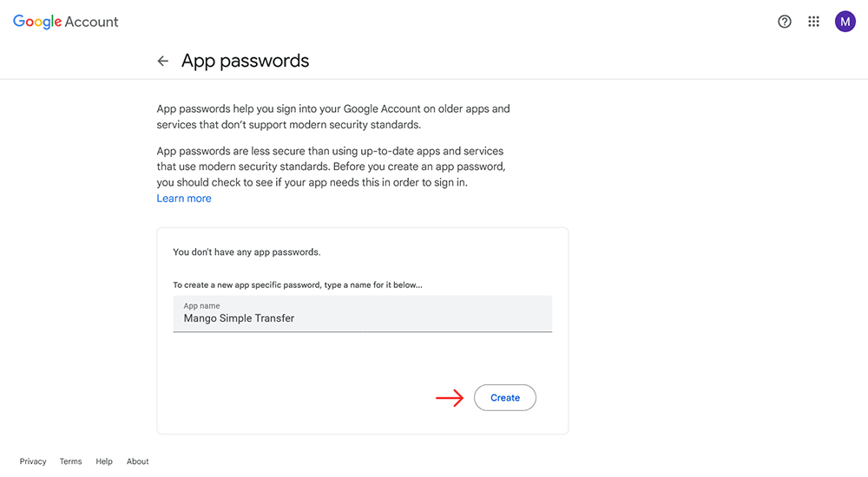868x477 pixels.
Task: Open the Learn more link
Action: pyautogui.click(x=184, y=198)
